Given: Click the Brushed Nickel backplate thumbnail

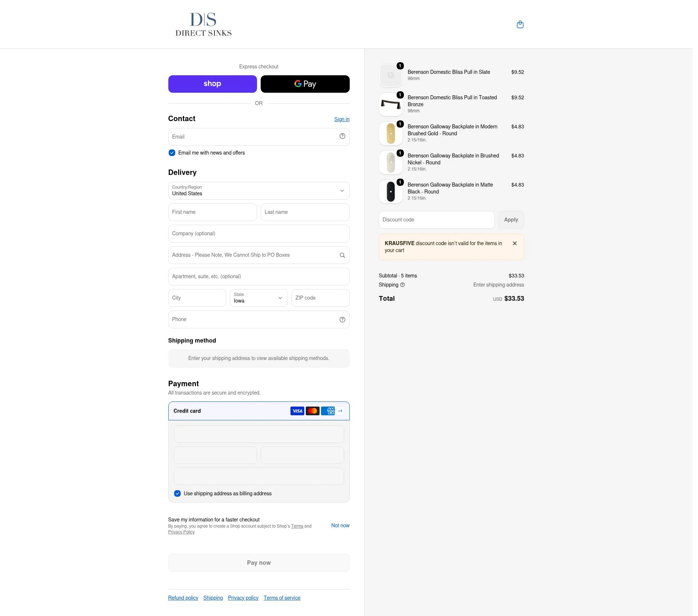Looking at the screenshot, I should click(x=391, y=163).
